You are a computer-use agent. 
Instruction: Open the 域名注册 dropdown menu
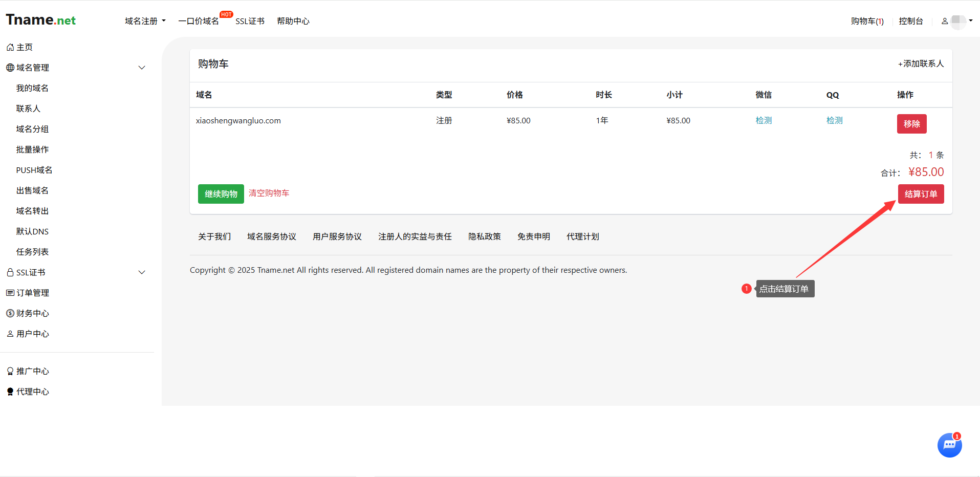[x=145, y=21]
